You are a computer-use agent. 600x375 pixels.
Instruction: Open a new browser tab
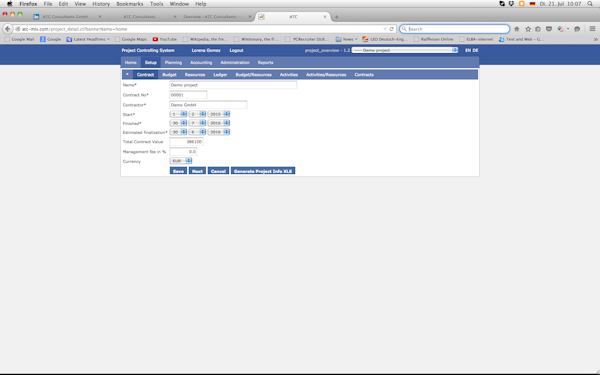(336, 17)
